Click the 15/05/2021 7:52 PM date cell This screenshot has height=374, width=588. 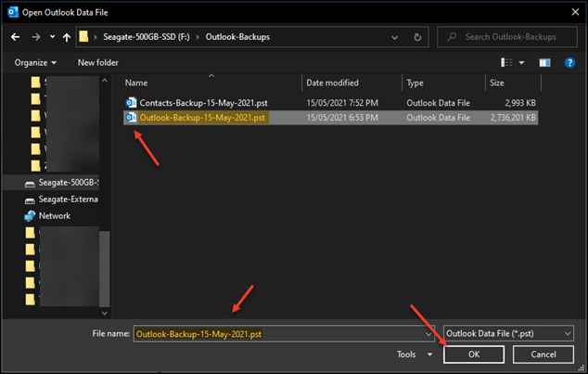click(x=342, y=103)
